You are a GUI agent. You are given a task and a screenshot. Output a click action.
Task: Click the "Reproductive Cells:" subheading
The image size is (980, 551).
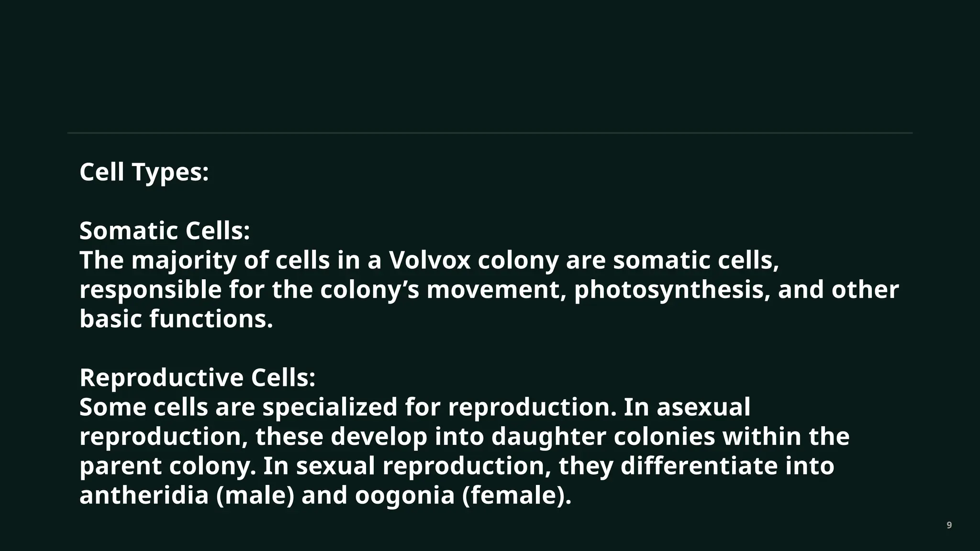198,378
